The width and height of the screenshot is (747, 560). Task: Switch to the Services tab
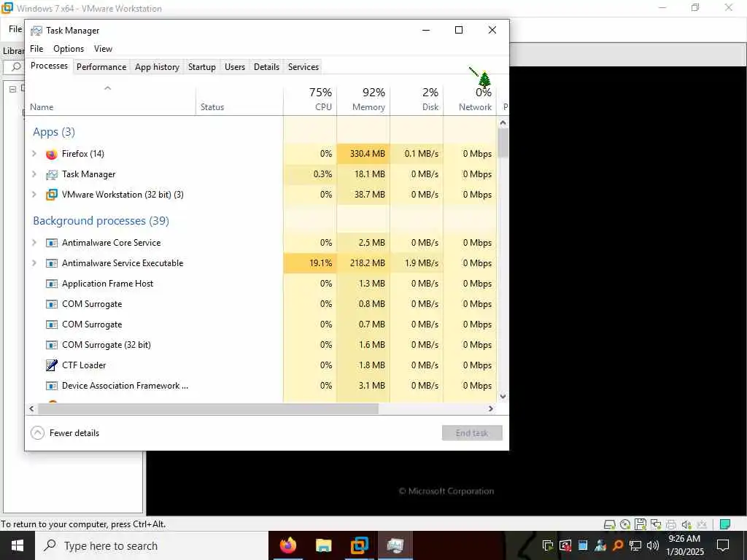[x=303, y=67]
